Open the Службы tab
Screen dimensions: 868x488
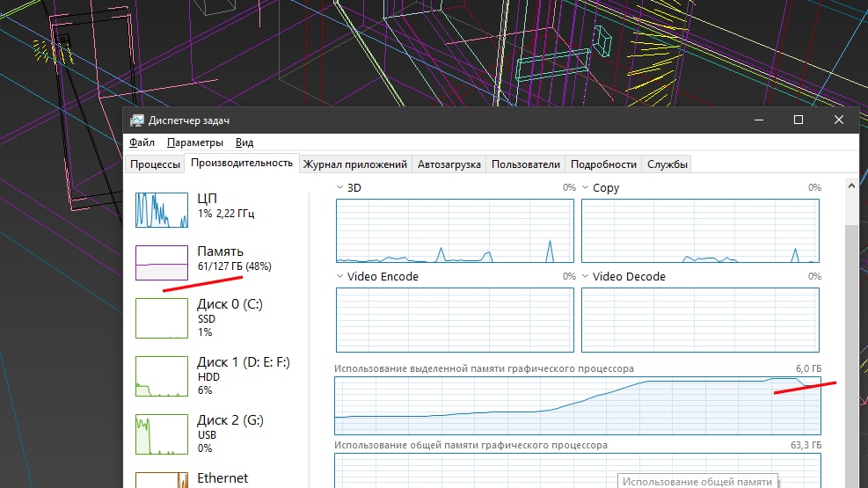click(x=667, y=164)
